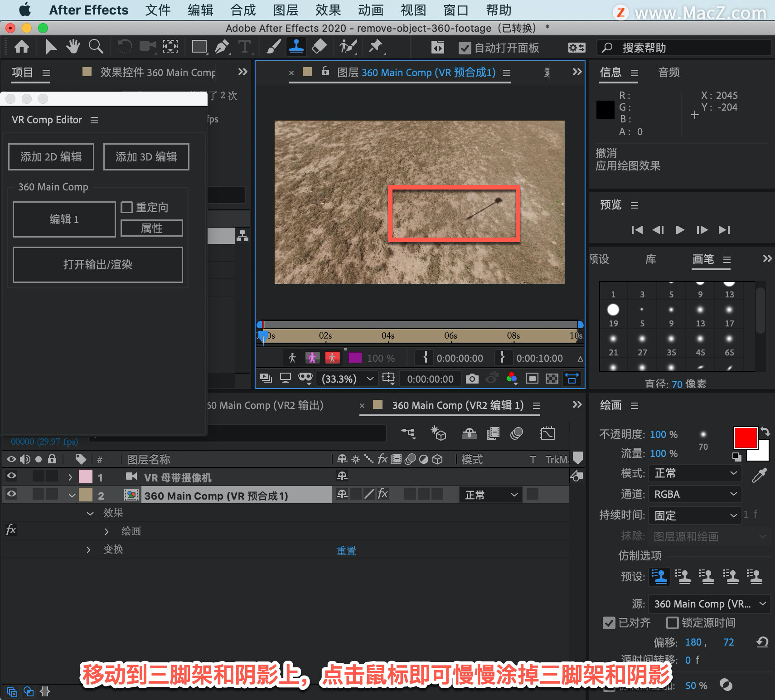Viewport: 775px width, 700px height.
Task: Click the eyedropper in Paint panel
Action: click(759, 475)
